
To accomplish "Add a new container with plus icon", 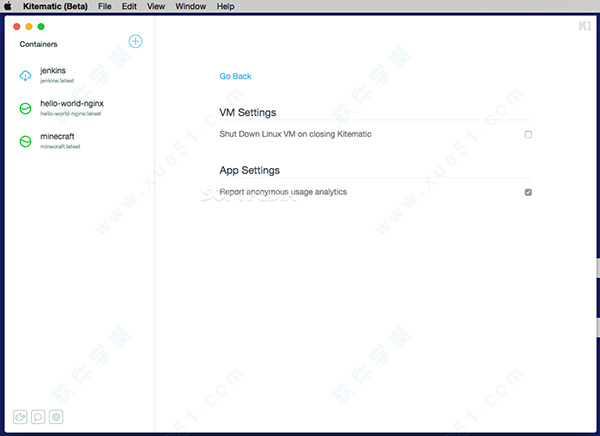I will coord(135,41).
